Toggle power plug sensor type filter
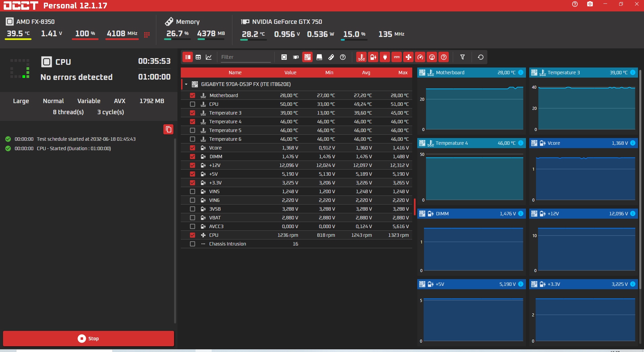 pos(385,57)
